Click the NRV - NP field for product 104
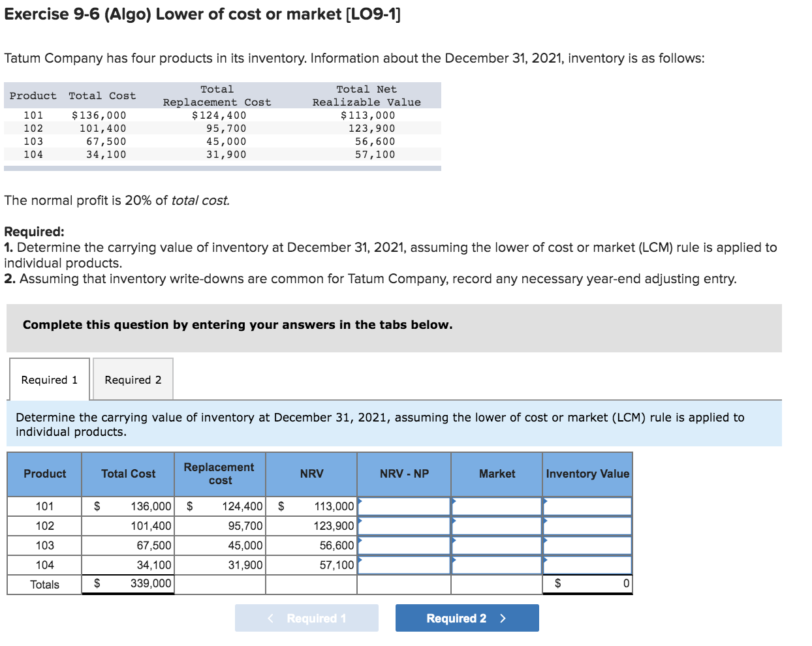This screenshot has height=646, width=812. tap(404, 565)
